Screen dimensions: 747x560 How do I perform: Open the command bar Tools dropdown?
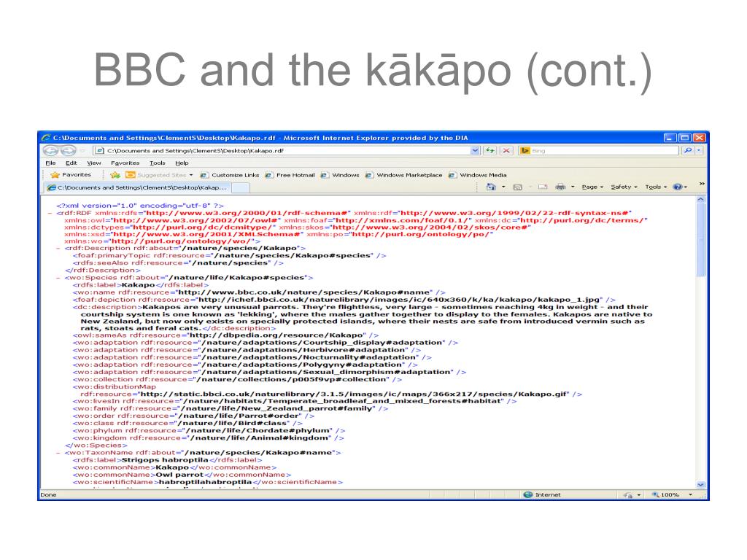656,187
